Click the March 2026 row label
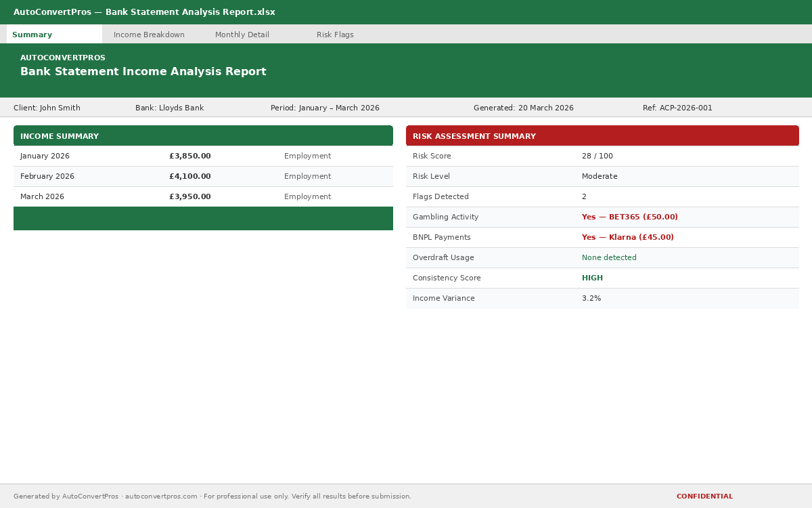 tap(42, 197)
